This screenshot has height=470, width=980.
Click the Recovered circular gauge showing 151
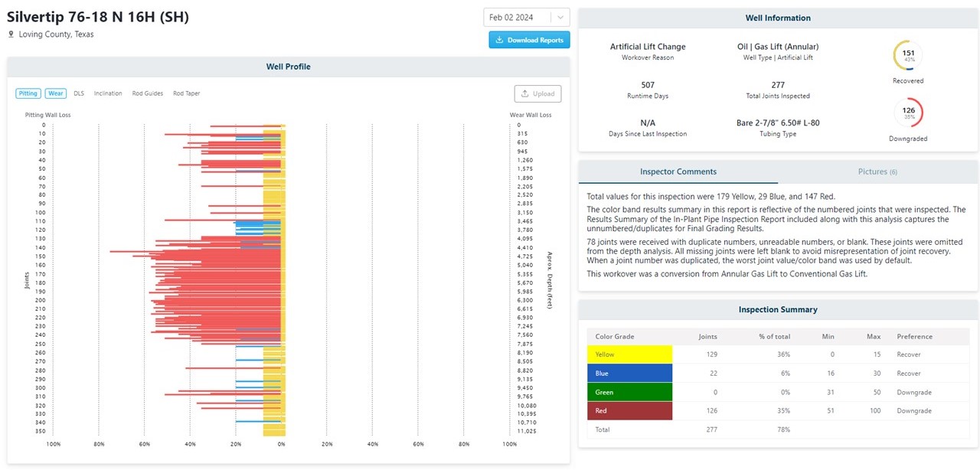coord(908,56)
